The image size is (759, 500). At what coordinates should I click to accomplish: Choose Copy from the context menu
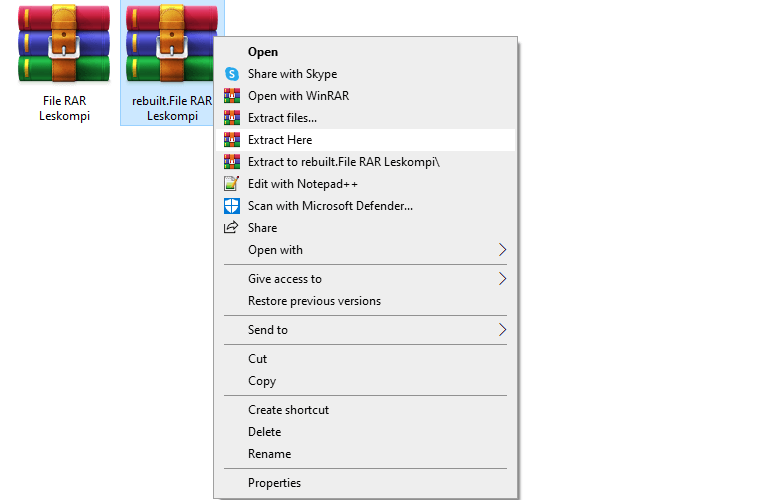(366, 381)
